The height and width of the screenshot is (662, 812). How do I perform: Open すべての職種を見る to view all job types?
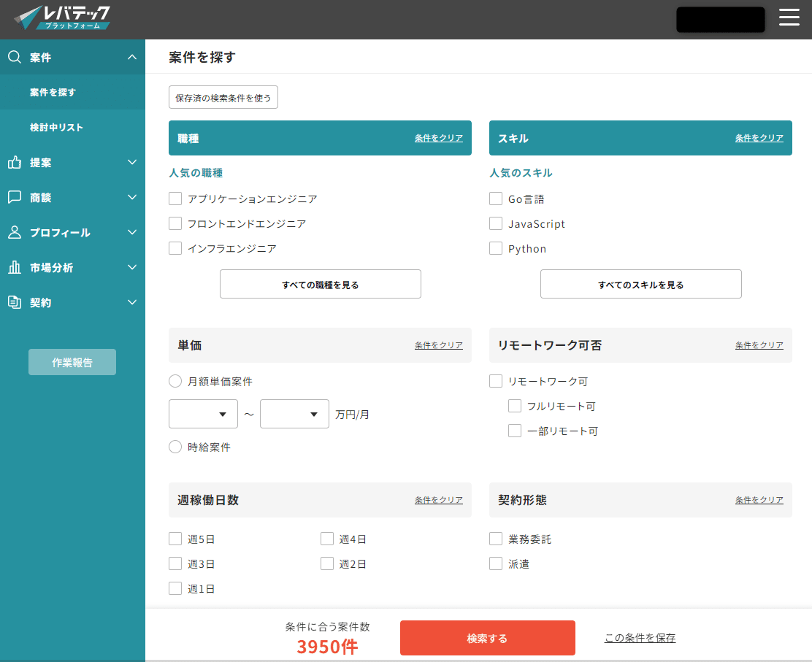click(320, 284)
